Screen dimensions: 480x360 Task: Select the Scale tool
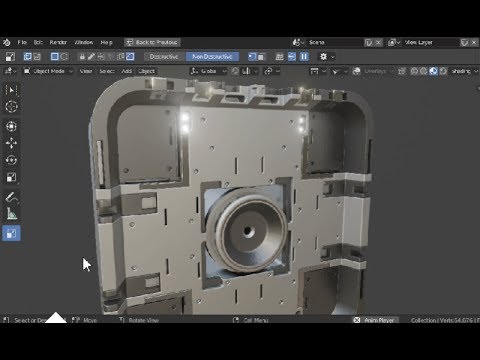[x=11, y=177]
